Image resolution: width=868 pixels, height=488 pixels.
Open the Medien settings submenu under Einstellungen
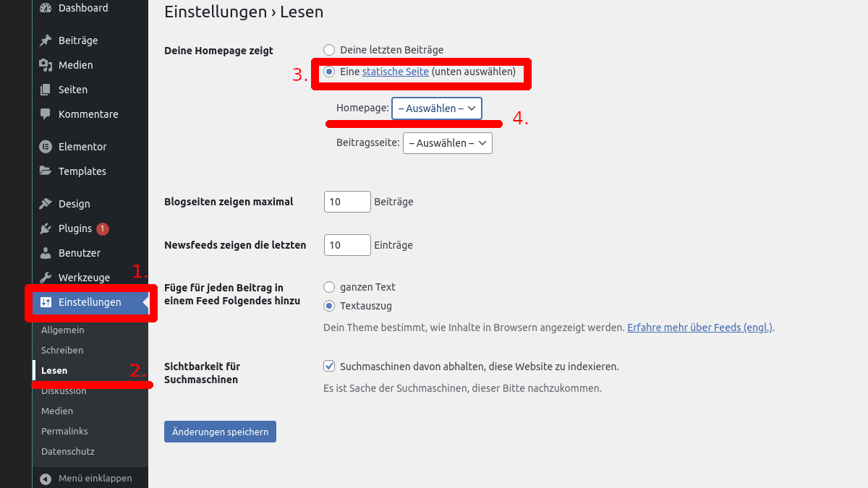(57, 411)
